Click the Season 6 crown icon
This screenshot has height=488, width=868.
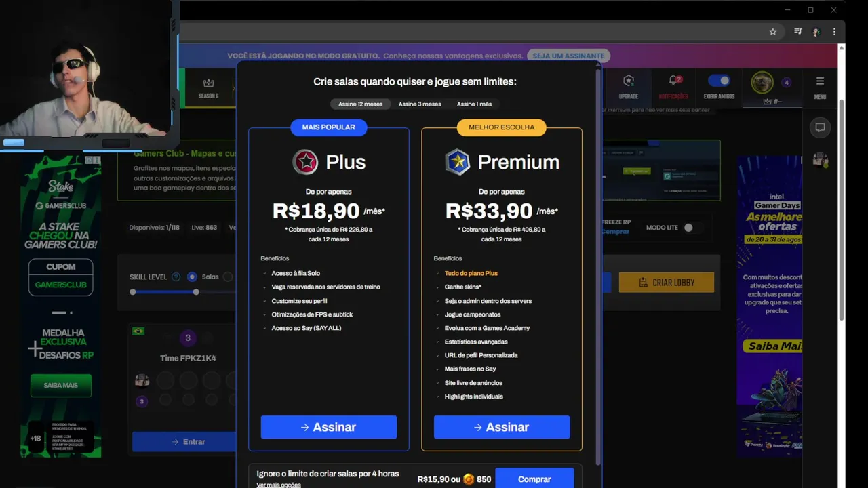coord(209,83)
